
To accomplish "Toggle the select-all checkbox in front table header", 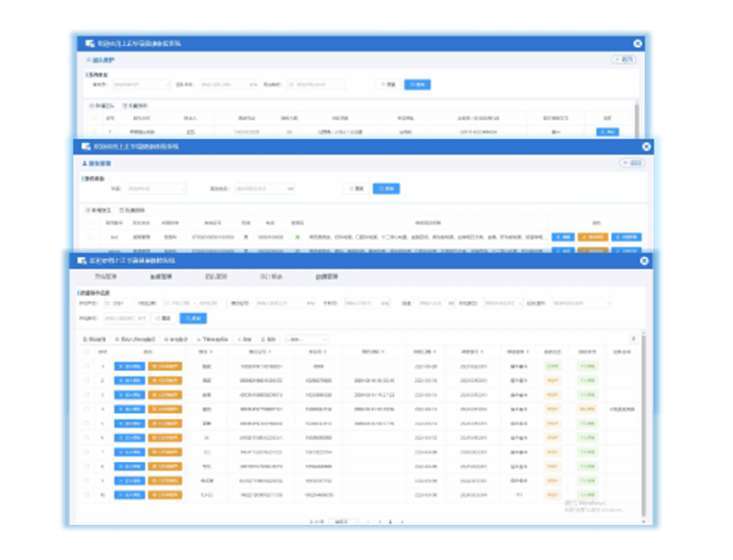I will coord(86,352).
